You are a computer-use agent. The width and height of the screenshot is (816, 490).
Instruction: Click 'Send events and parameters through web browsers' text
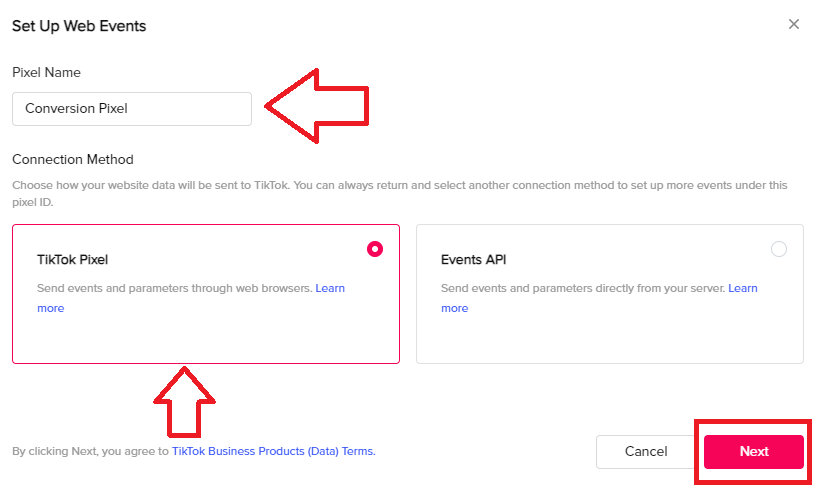(174, 288)
